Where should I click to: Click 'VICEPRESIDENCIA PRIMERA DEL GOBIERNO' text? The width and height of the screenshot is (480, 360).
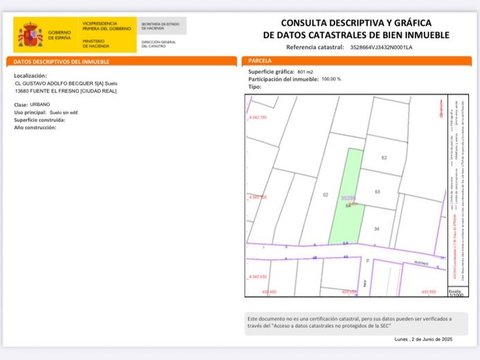click(107, 26)
